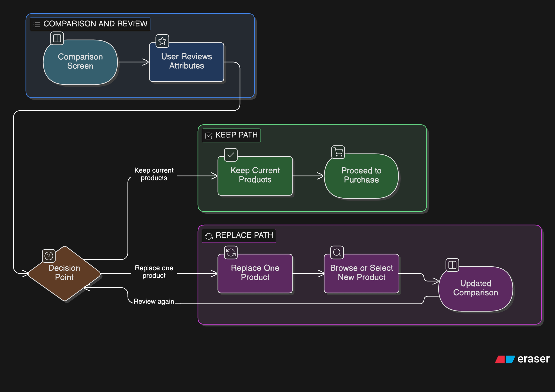The image size is (555, 392).
Task: Click the checkmark icon on Keep Current Products
Action: tap(231, 155)
